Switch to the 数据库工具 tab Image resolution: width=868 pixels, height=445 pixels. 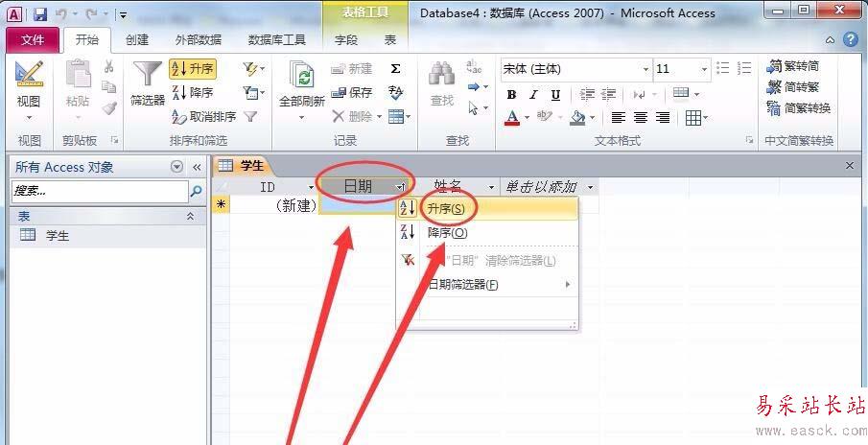click(276, 40)
